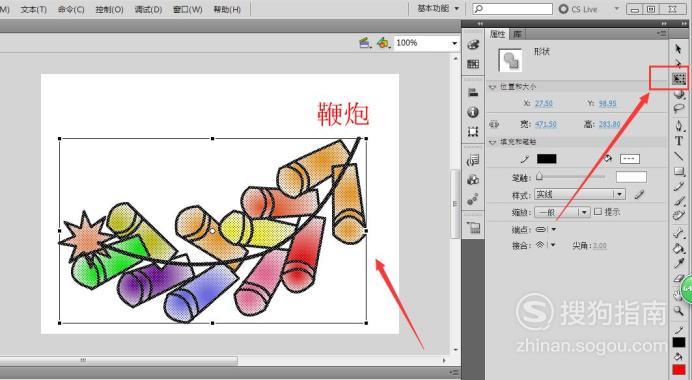Open the Swatches panel grid icon
Screen dimensions: 692x380
tap(473, 64)
